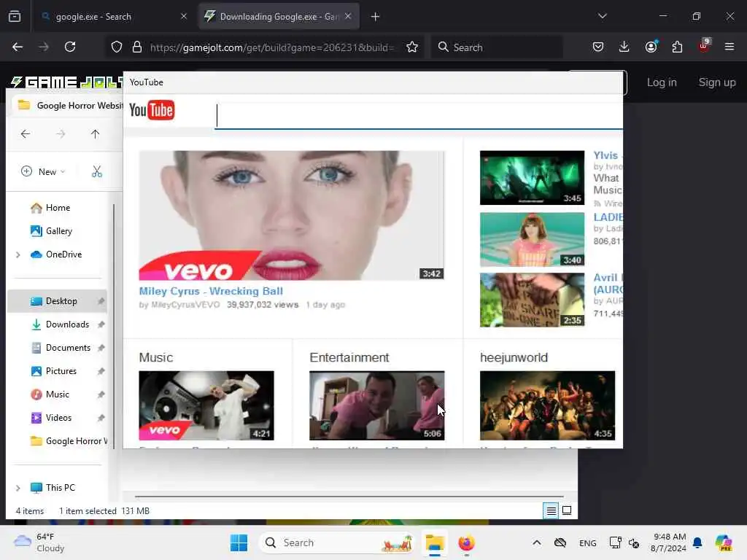Open the heejunworld video thumbnail 4:35
Viewport: 747px width, 560px height.
[x=547, y=405]
